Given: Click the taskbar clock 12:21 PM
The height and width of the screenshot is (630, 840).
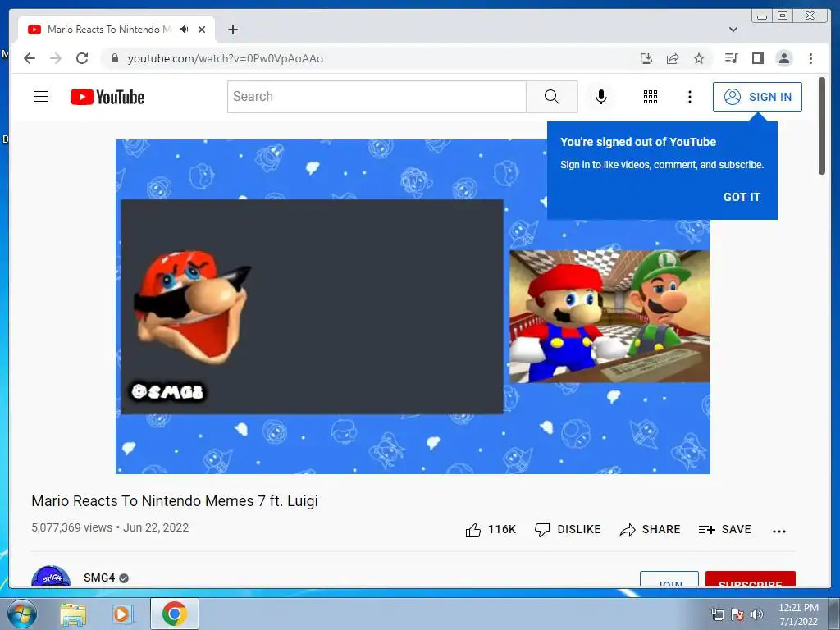Looking at the screenshot, I should (x=798, y=608).
